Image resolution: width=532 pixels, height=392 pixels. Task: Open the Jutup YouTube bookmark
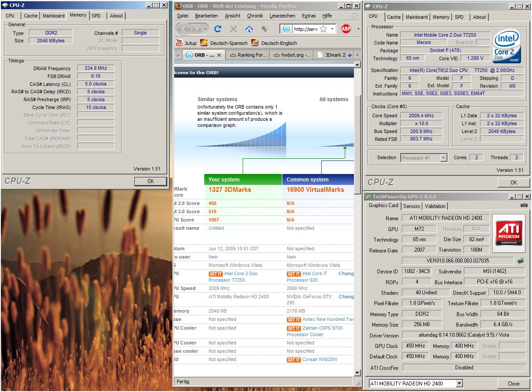click(186, 43)
